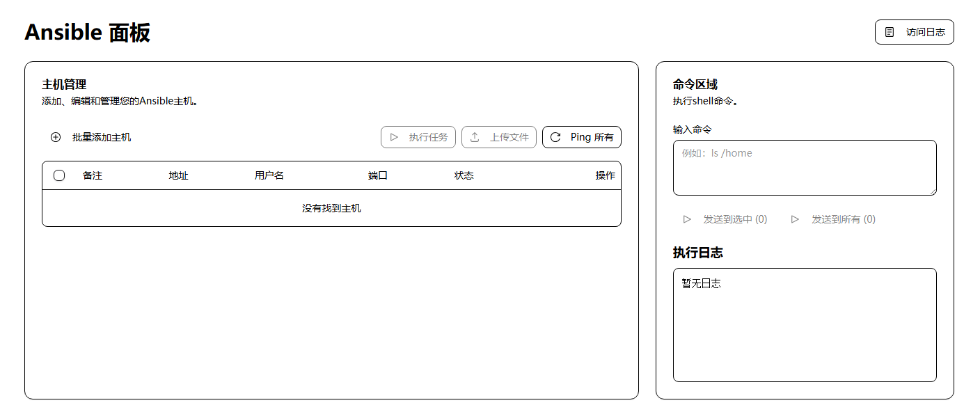980x412 pixels.
Task: Click the 端口 column header
Action: tap(378, 175)
